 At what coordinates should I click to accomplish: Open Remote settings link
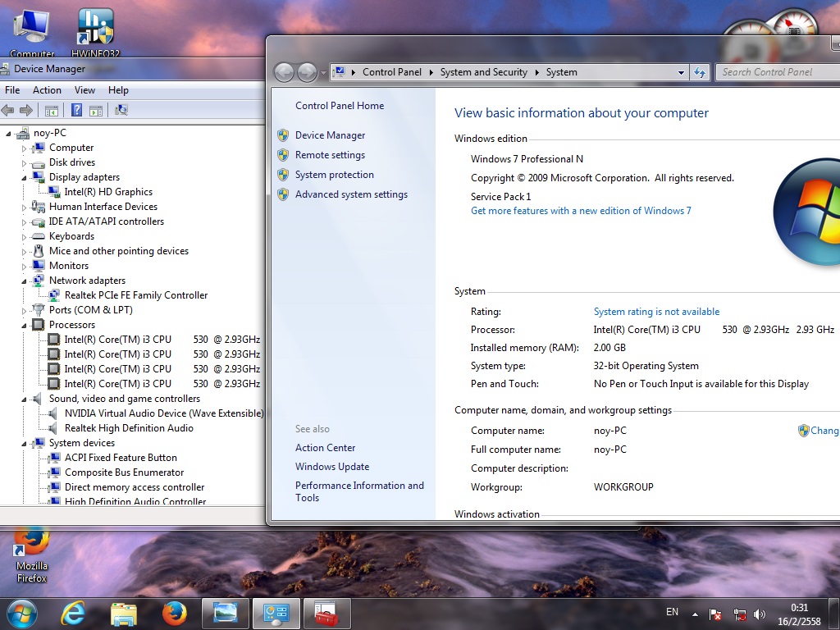[330, 155]
